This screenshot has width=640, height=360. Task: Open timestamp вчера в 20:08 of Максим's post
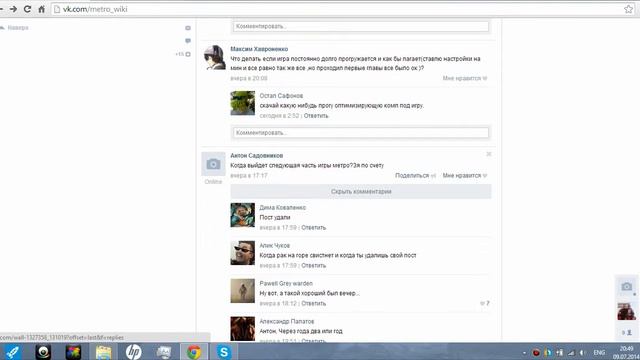click(249, 78)
